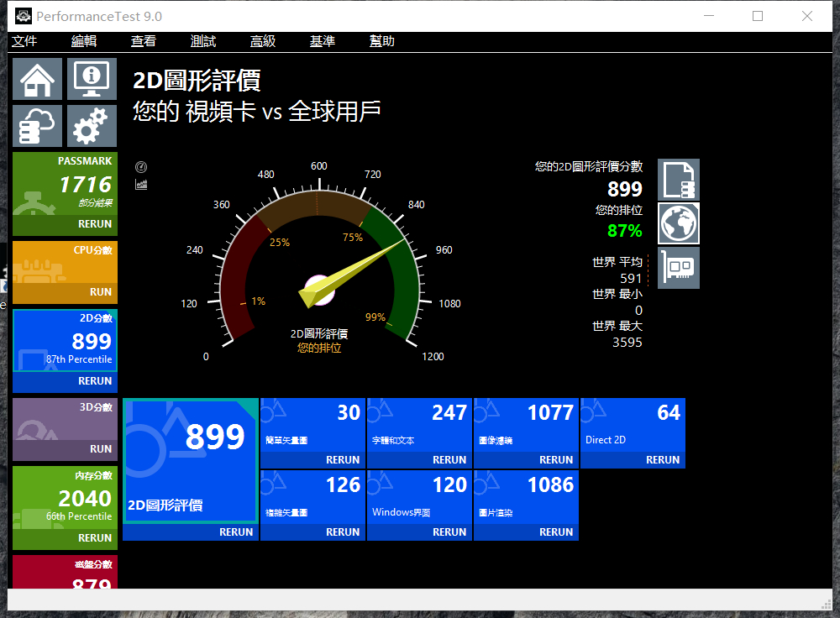Image resolution: width=840 pixels, height=618 pixels.
Task: Select the 3D分數 purple tile
Action: [65, 419]
